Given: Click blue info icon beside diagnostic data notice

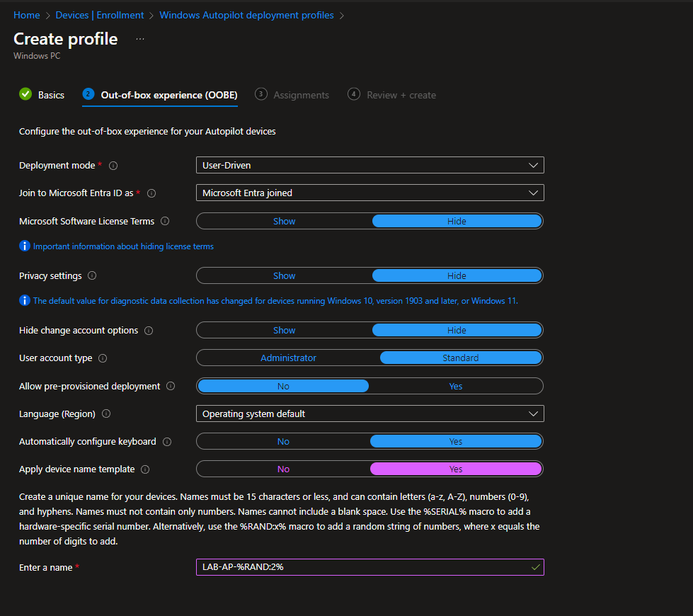Looking at the screenshot, I should point(24,301).
